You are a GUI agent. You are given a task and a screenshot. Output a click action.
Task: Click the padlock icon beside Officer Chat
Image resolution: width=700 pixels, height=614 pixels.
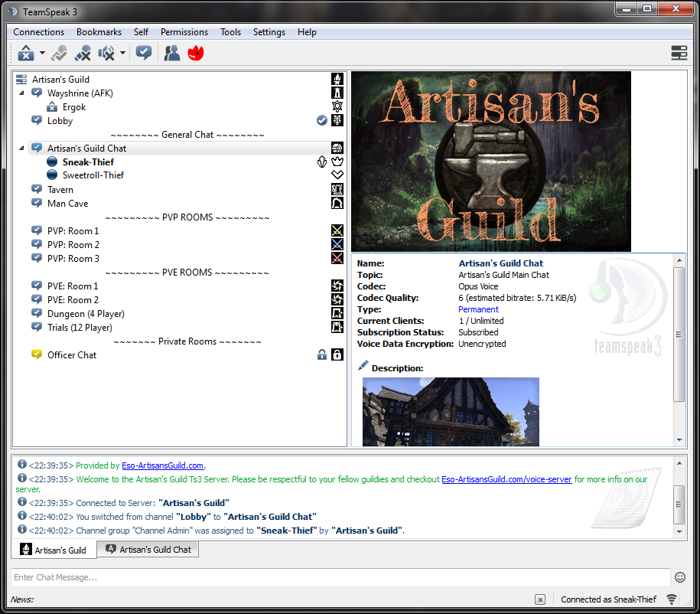322,354
